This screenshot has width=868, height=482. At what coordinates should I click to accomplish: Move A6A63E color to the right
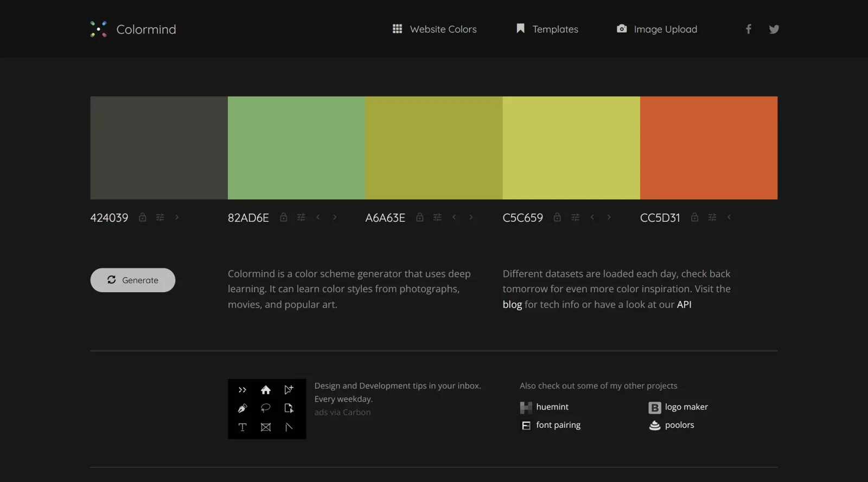pyautogui.click(x=471, y=217)
